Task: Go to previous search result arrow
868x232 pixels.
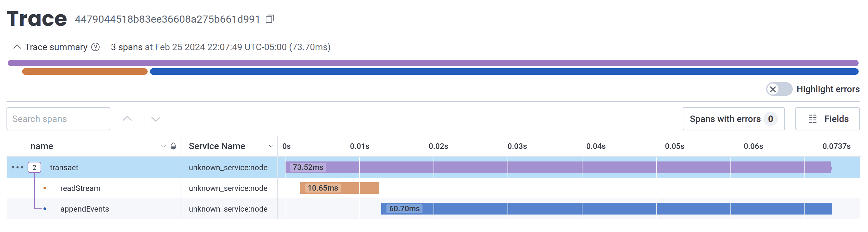Action: point(127,119)
